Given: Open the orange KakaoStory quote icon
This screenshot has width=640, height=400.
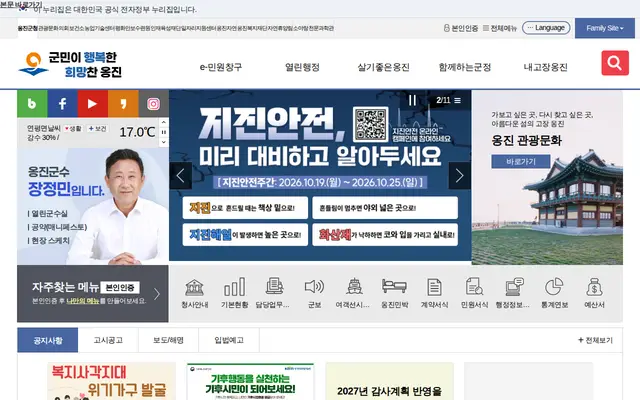Looking at the screenshot, I should tap(123, 104).
